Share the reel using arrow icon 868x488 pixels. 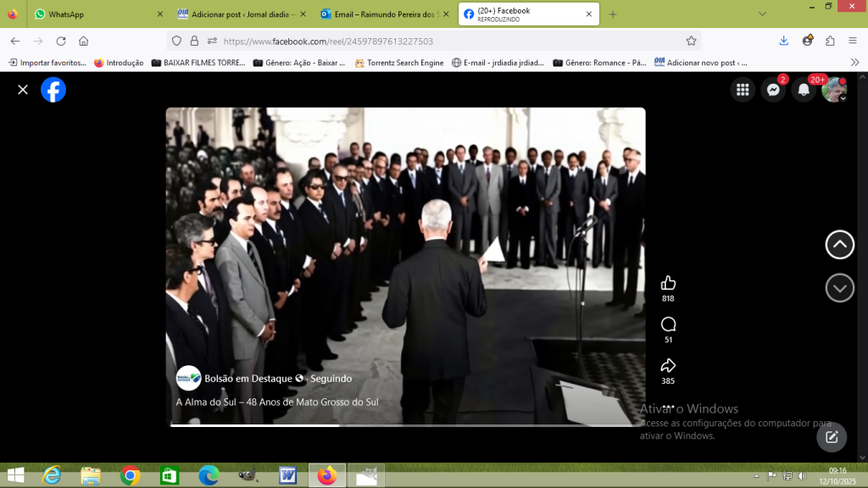coord(668,366)
